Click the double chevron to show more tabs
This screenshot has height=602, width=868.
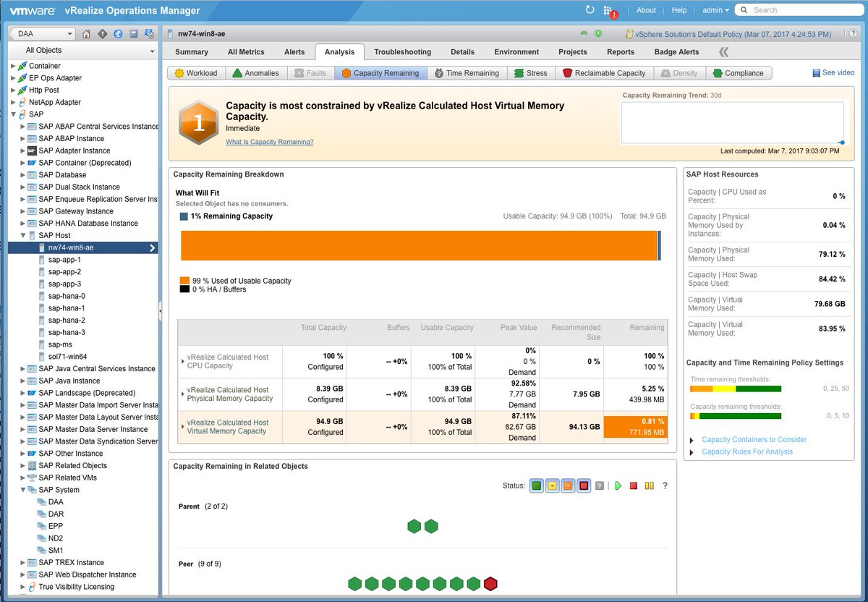(723, 52)
